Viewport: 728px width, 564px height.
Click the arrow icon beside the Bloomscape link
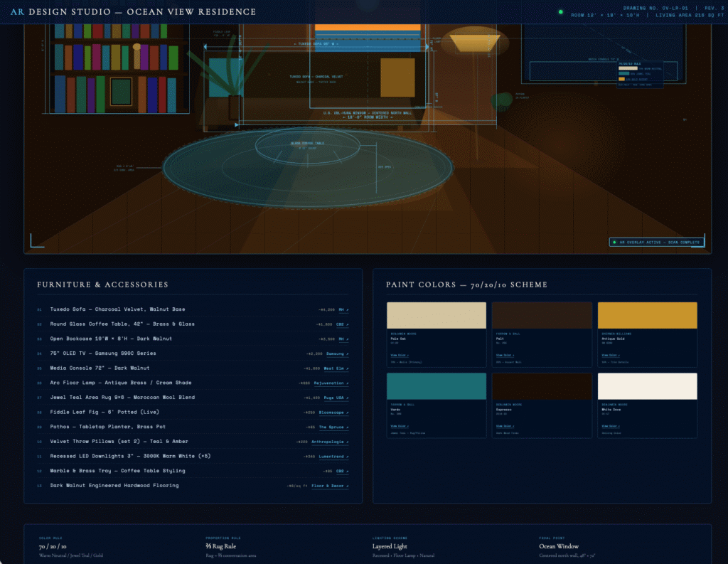tap(348, 412)
